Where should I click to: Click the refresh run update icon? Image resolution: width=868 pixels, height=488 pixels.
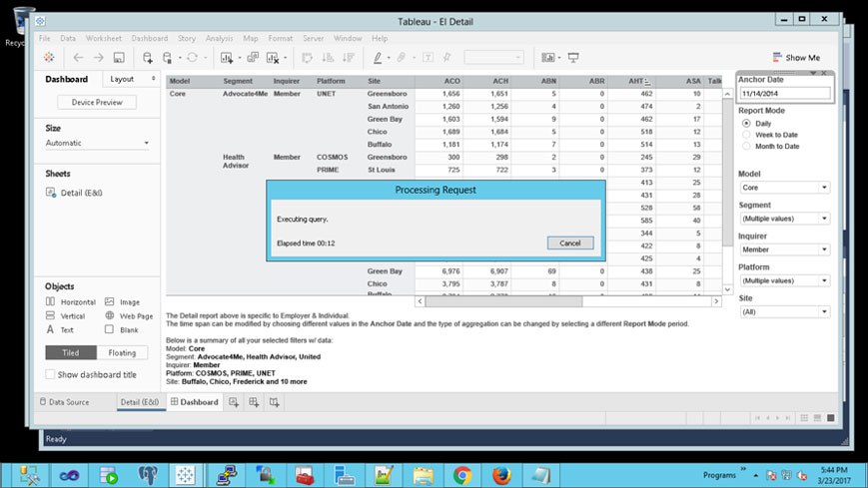[x=192, y=58]
